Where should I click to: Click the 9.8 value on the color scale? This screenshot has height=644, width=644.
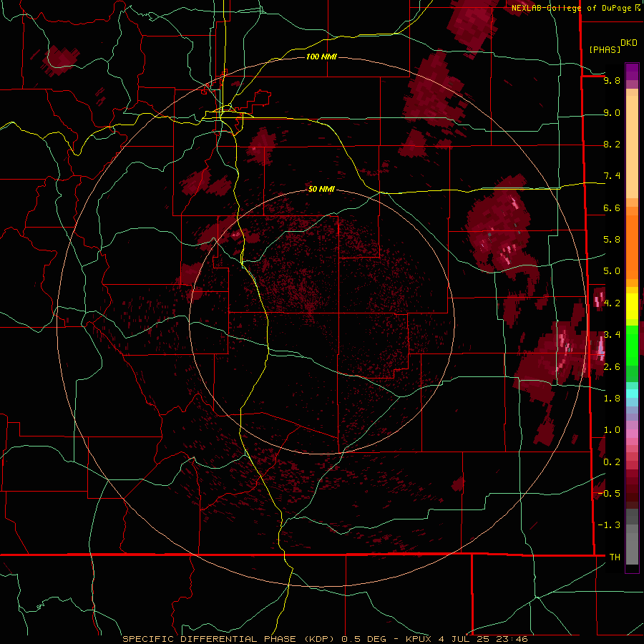pos(612,80)
